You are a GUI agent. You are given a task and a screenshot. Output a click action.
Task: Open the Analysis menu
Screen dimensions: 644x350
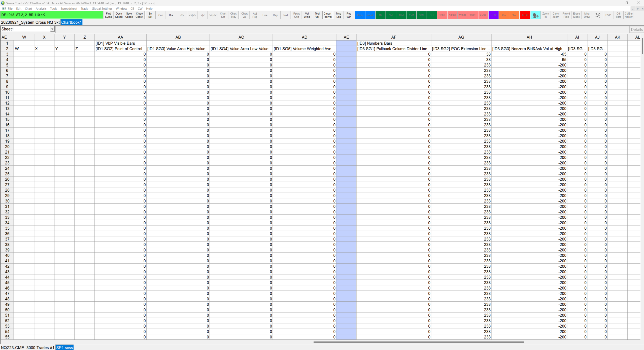(x=41, y=9)
